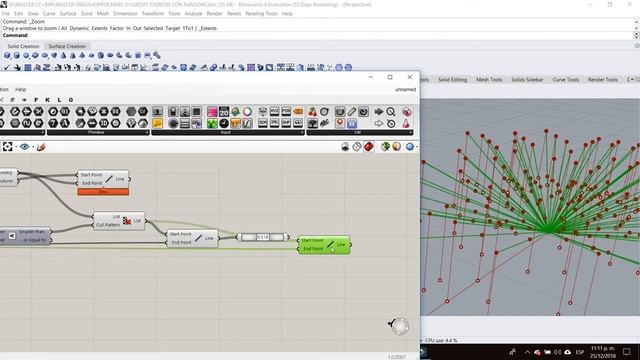Select the Calendar component icon

[x=224, y=111]
